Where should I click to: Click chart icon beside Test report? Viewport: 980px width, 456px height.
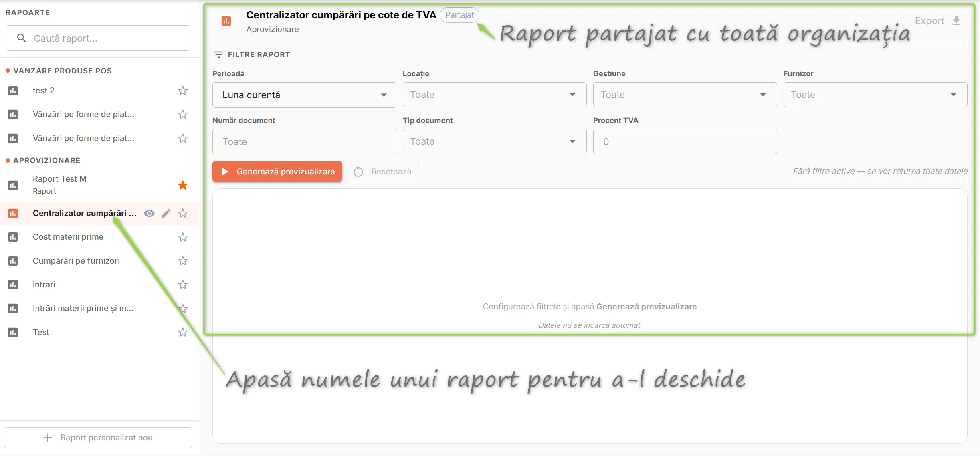[13, 332]
